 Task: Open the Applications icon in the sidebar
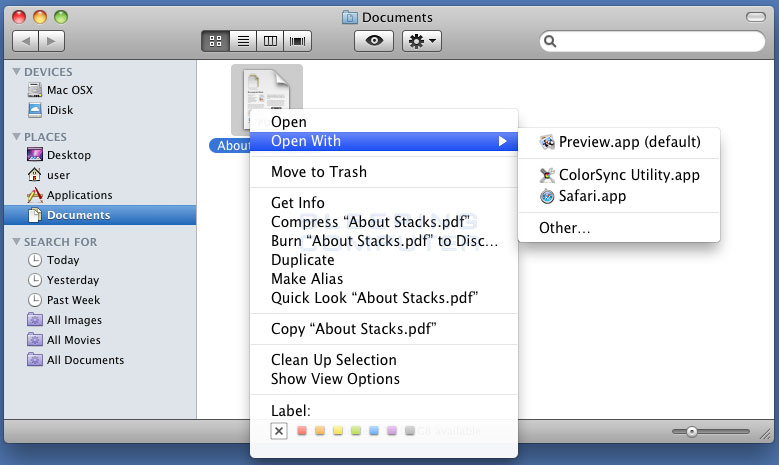click(x=35, y=195)
